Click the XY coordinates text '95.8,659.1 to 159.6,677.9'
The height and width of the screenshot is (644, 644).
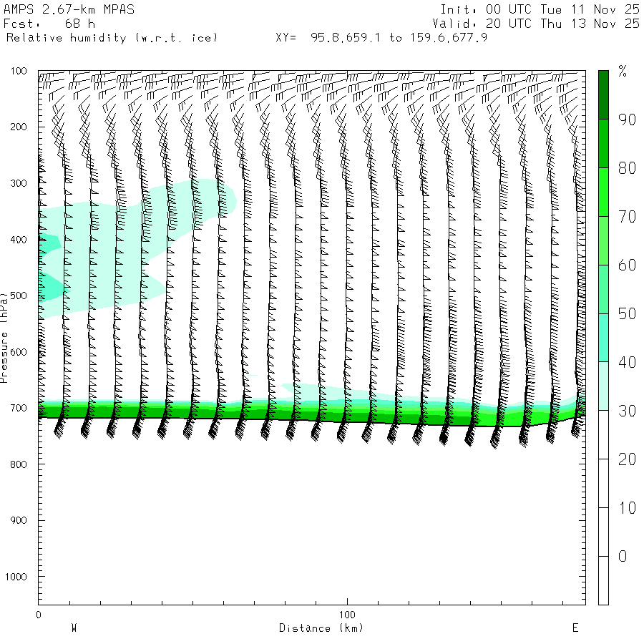pos(399,38)
